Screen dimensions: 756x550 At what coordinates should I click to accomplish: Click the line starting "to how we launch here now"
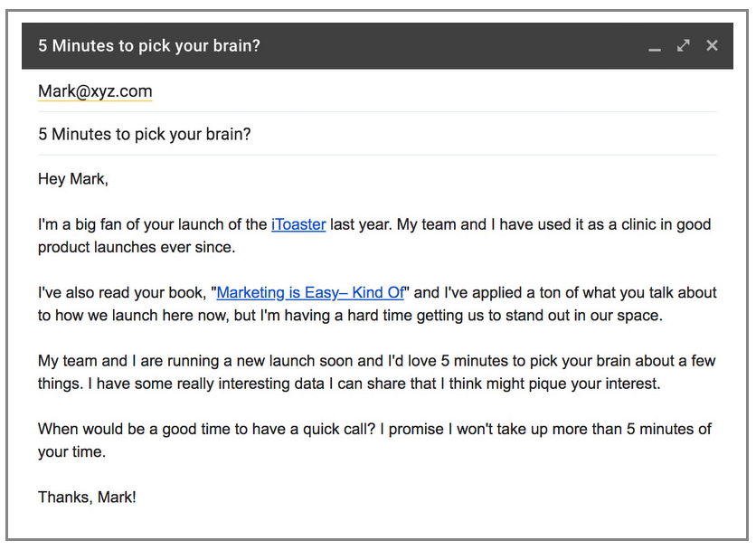point(351,316)
